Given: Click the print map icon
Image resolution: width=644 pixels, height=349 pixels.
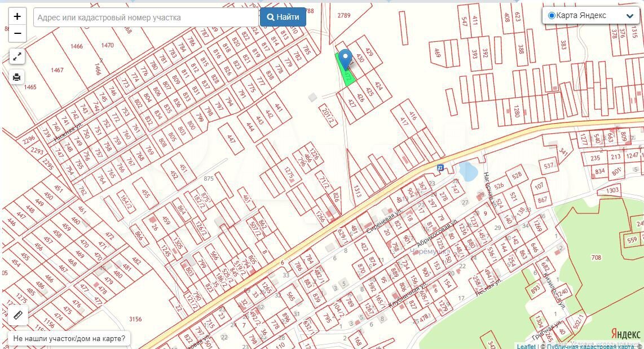Looking at the screenshot, I should pos(17,77).
